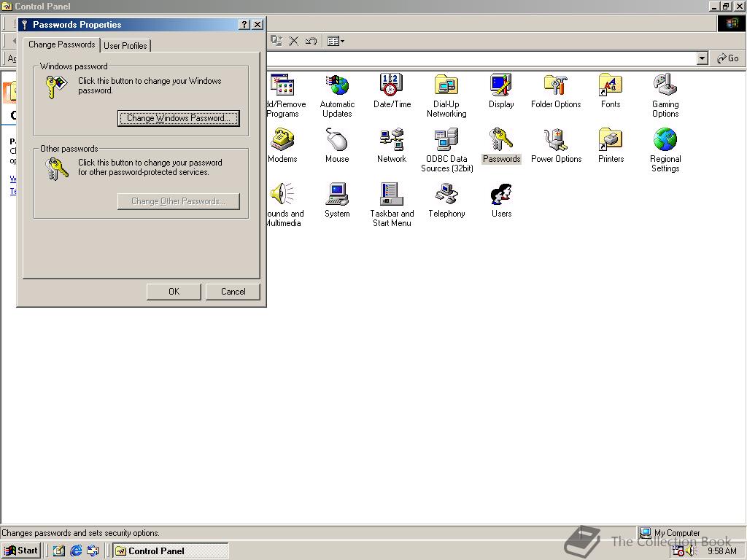Open the Start menu
The width and height of the screenshot is (747, 560).
pos(21,551)
